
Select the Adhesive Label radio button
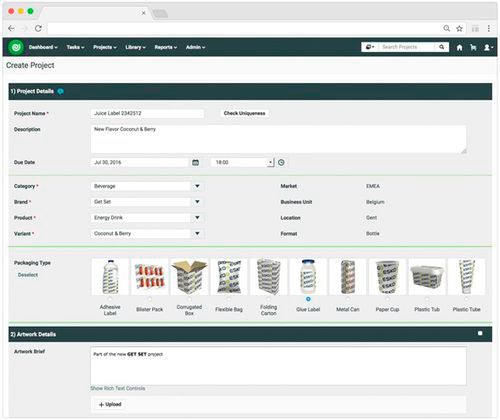110,299
